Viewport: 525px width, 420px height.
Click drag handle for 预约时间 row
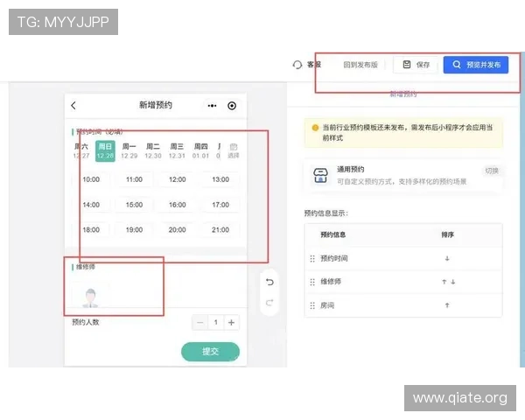coord(312,259)
